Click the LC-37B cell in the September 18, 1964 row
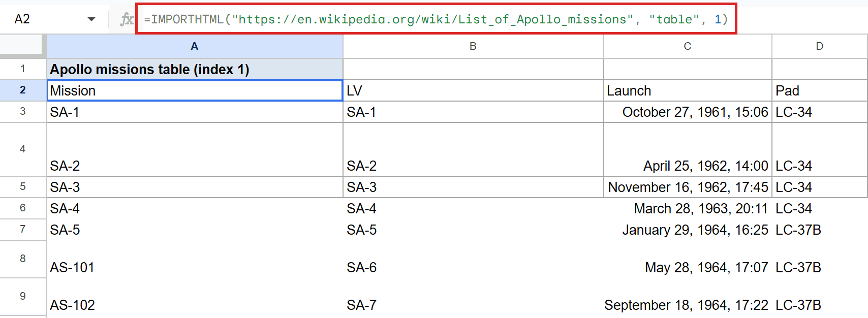 click(x=820, y=297)
